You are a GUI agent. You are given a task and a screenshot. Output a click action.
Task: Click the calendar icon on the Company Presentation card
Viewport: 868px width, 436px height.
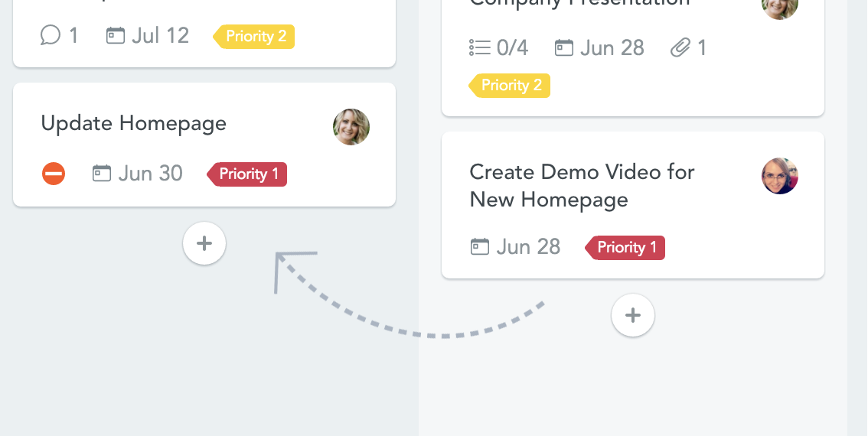point(564,48)
